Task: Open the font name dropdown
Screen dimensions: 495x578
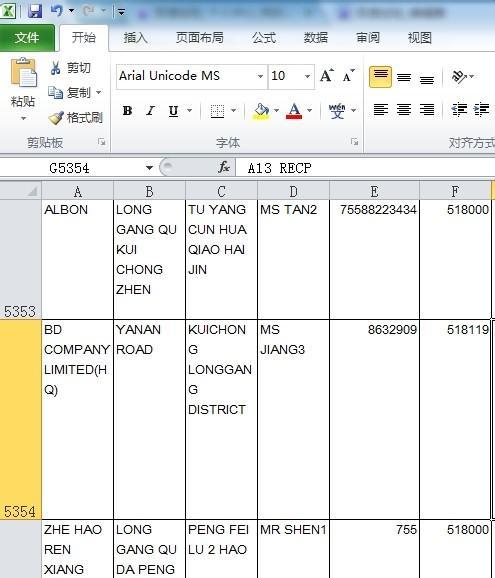Action: click(260, 76)
